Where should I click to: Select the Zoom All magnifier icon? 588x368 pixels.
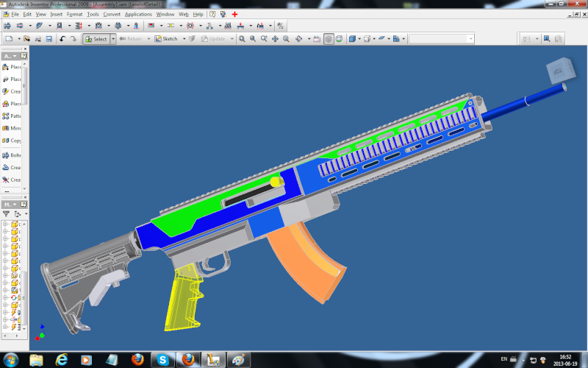pos(242,38)
